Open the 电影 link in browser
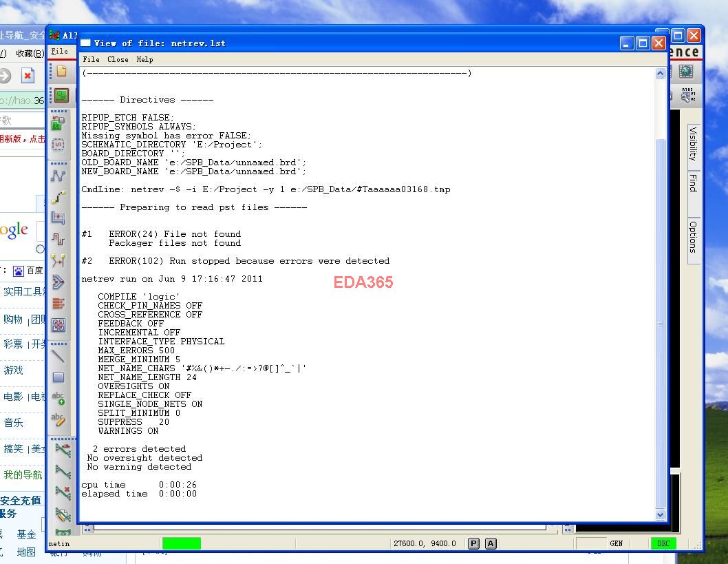The height and width of the screenshot is (564, 728). click(x=13, y=397)
